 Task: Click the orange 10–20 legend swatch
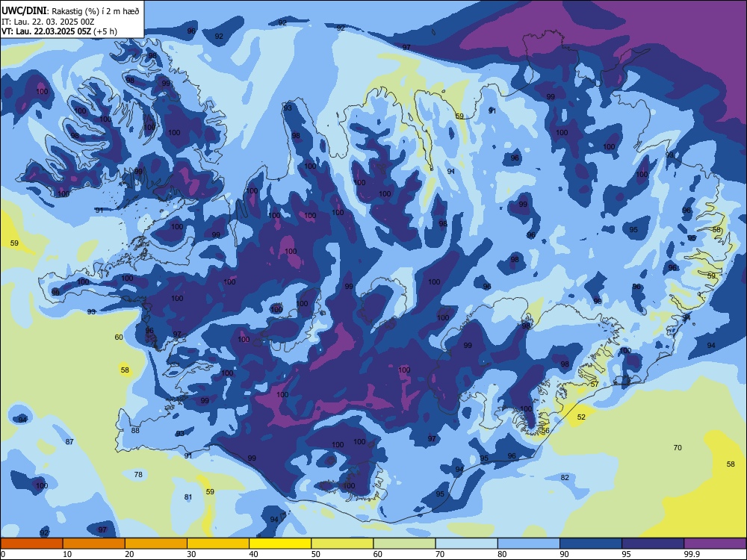[x=94, y=544]
